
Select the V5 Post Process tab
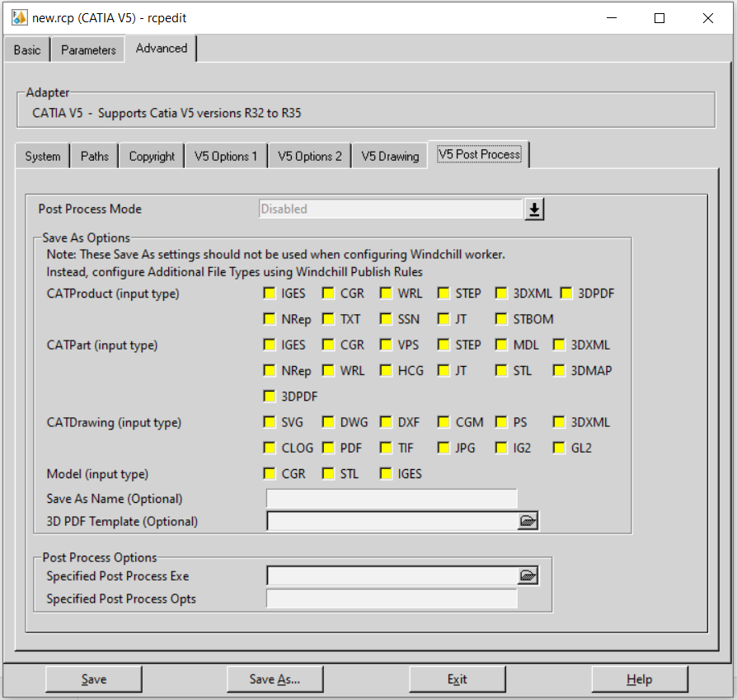click(x=479, y=154)
